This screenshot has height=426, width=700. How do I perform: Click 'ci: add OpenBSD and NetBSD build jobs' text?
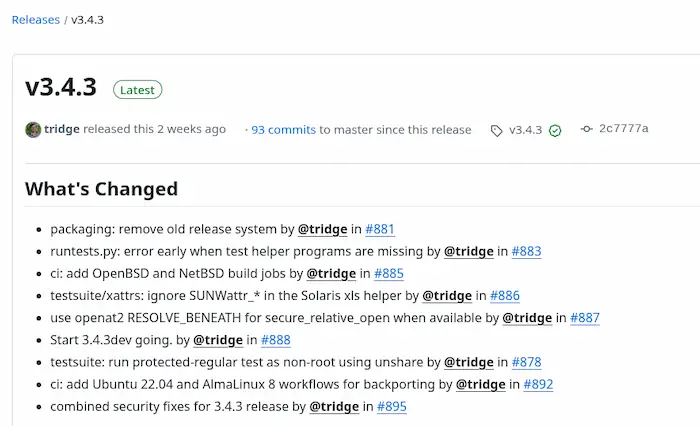pos(168,273)
